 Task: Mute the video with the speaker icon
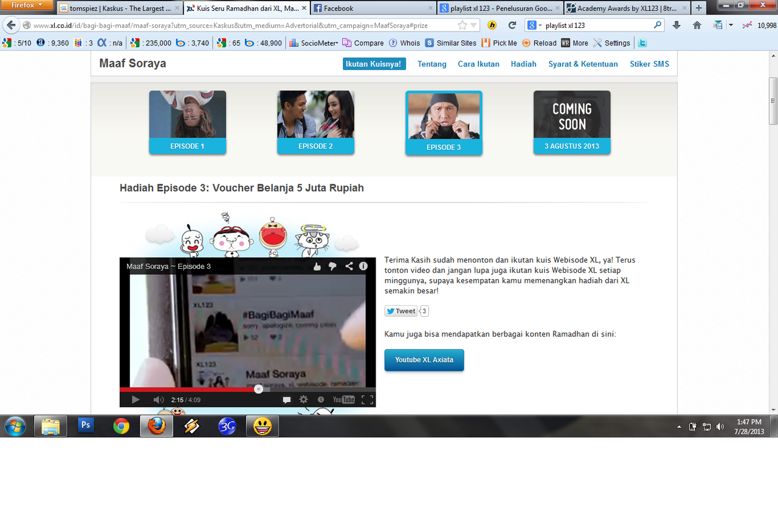click(x=158, y=399)
